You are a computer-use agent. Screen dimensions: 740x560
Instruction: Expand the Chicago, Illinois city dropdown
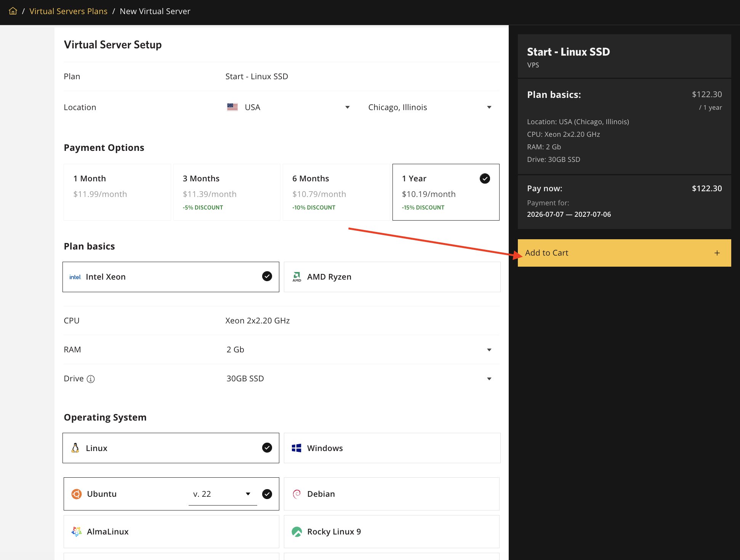click(430, 107)
